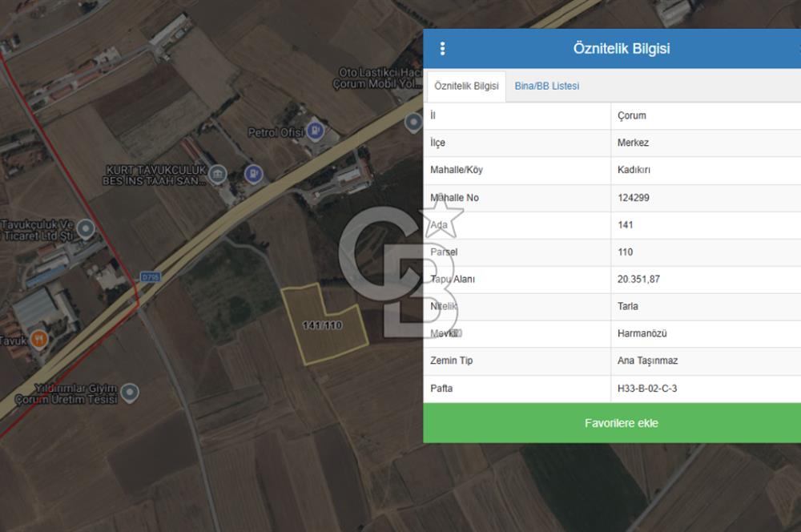The image size is (801, 532).
Task: Select the Yıldırımlar Giyim facility pin
Action: point(128,393)
